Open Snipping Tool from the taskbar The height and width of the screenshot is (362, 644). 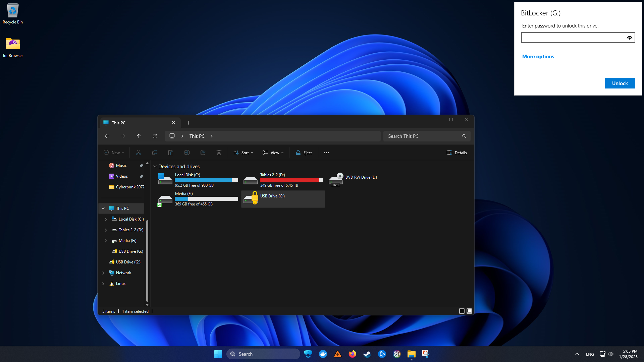click(426, 354)
